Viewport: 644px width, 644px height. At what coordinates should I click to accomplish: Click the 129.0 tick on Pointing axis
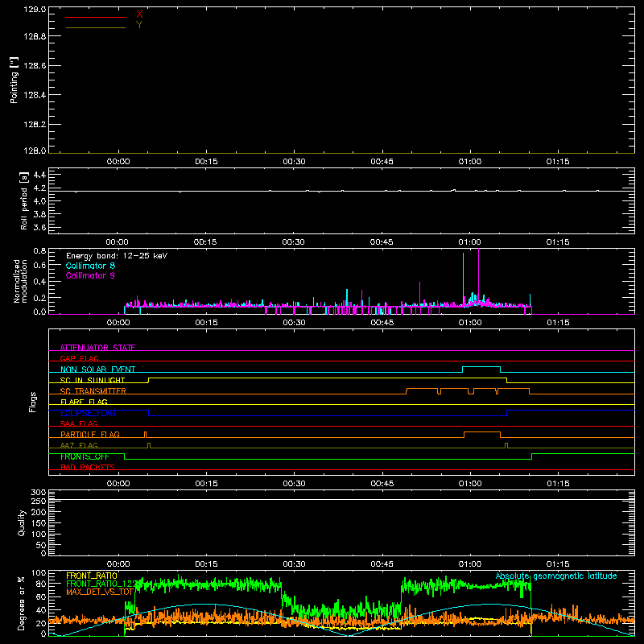(x=35, y=9)
